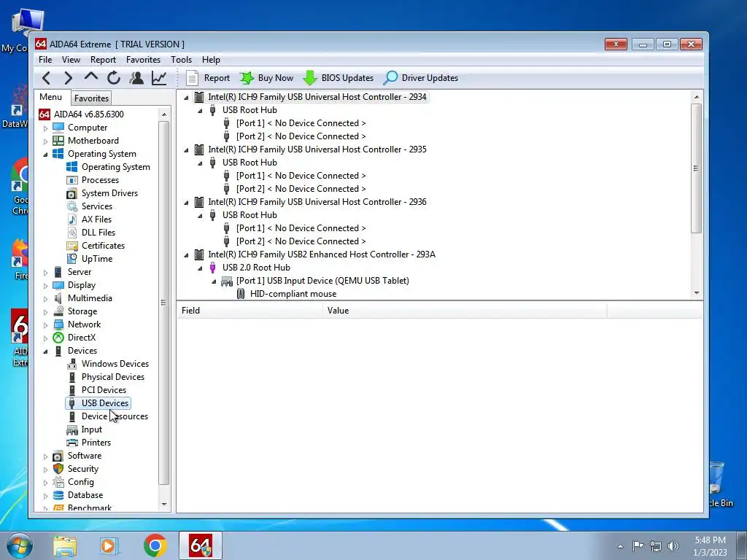The width and height of the screenshot is (747, 560).
Task: Expand the Server tree node
Action: click(46, 273)
